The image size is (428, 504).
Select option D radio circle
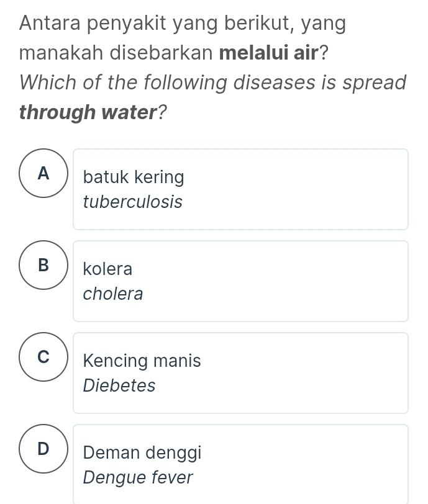coord(43,448)
